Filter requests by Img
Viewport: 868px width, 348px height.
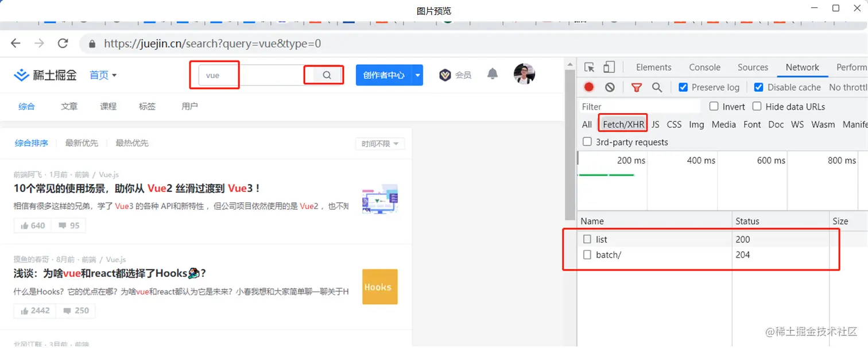696,124
